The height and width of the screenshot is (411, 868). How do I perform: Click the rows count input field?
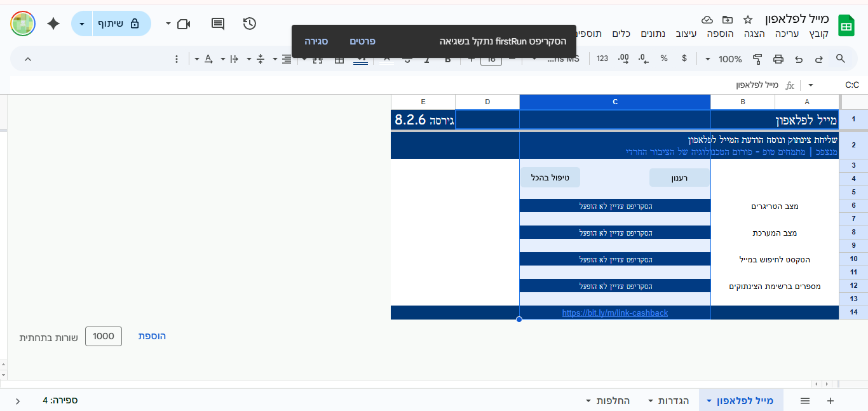[104, 336]
